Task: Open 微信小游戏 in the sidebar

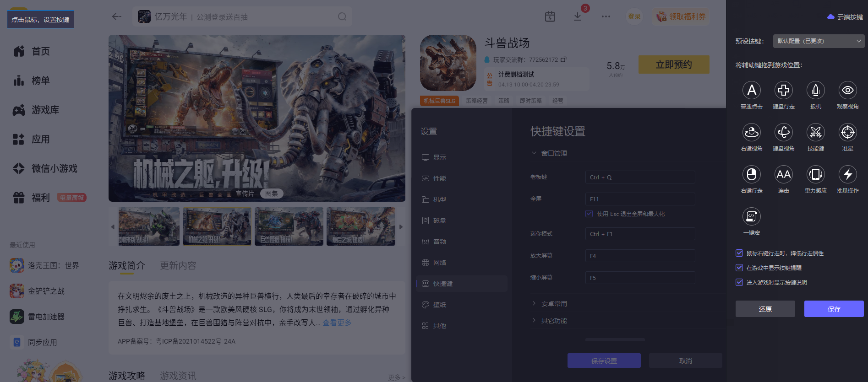Action: [x=45, y=168]
